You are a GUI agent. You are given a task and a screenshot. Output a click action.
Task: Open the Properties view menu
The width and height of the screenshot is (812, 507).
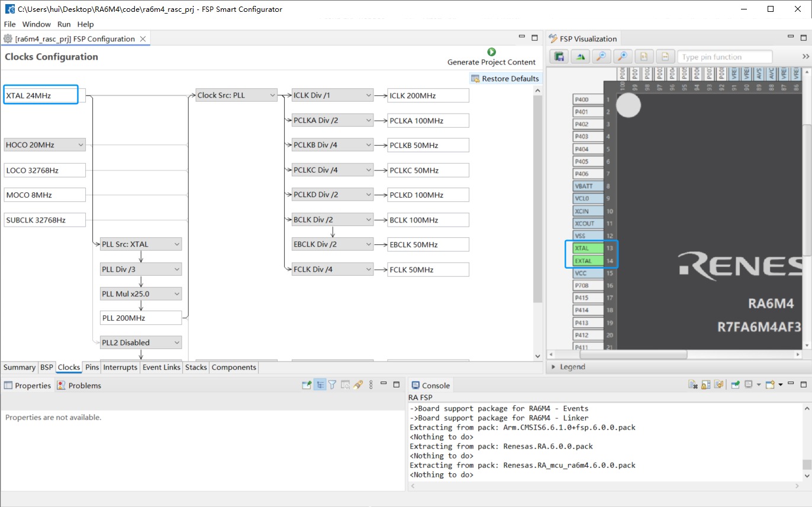[371, 385]
